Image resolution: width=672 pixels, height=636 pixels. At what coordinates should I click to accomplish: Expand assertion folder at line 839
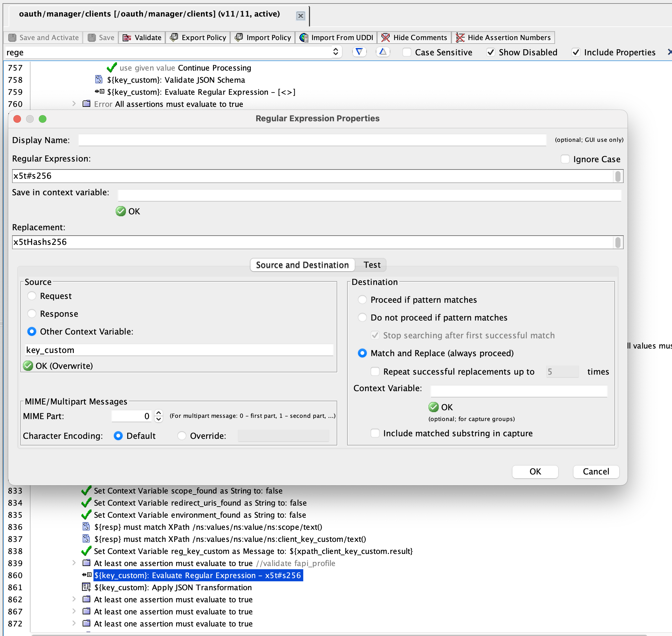(x=74, y=563)
